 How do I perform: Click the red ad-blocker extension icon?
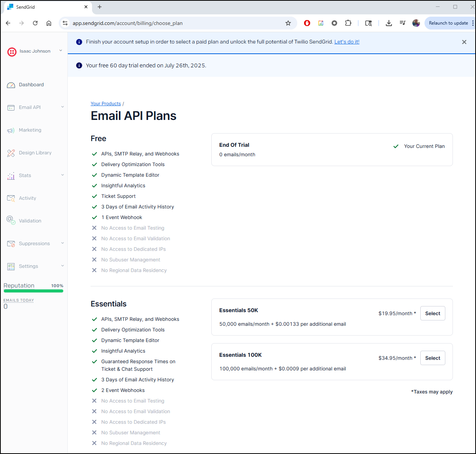307,23
